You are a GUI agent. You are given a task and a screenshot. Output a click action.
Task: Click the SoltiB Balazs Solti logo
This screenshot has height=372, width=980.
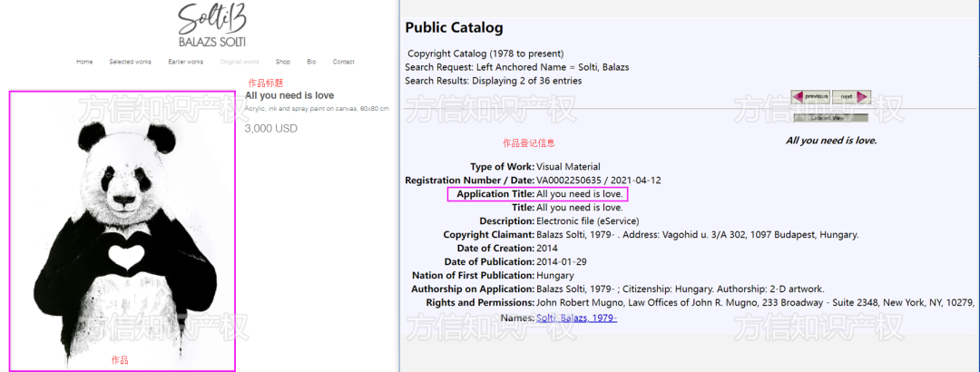(212, 25)
